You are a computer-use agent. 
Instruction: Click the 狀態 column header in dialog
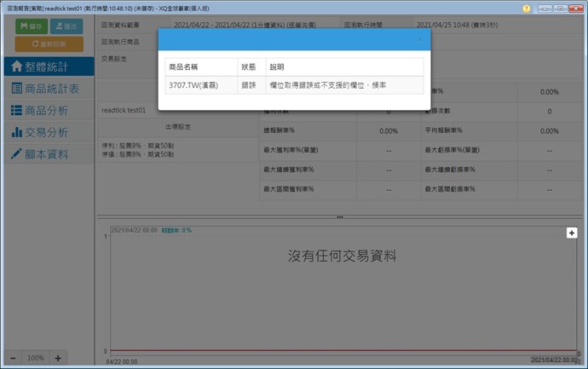(x=251, y=66)
